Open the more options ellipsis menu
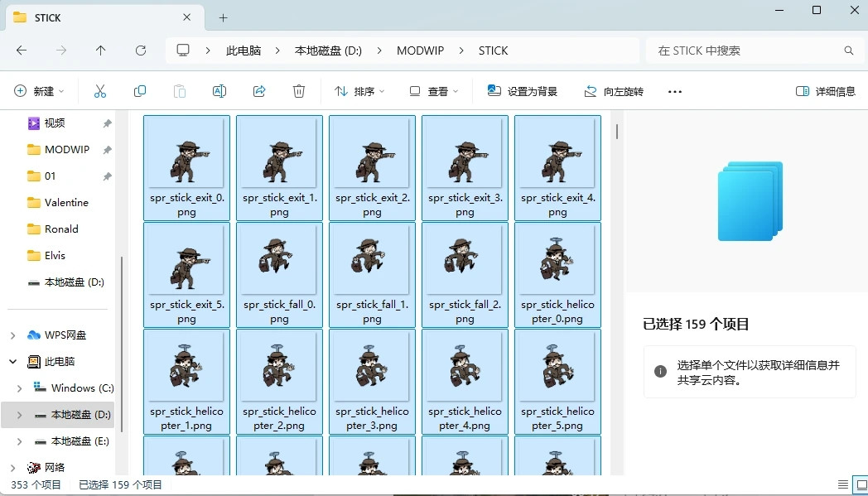Image resolution: width=868 pixels, height=496 pixels. coord(675,91)
